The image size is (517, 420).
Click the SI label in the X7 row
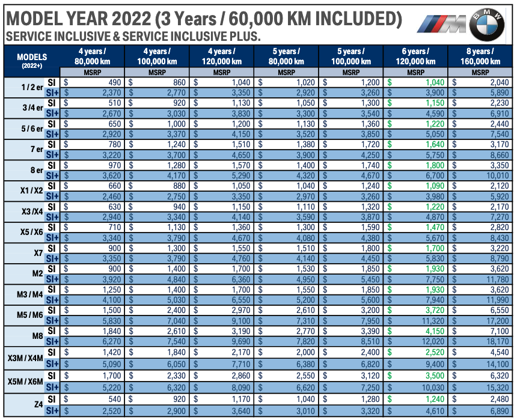[52, 248]
